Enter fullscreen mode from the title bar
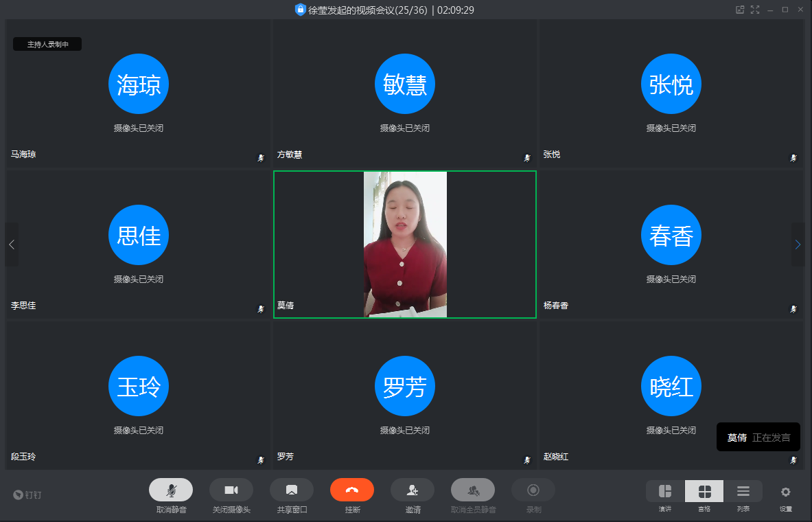812x522 pixels. [755, 10]
